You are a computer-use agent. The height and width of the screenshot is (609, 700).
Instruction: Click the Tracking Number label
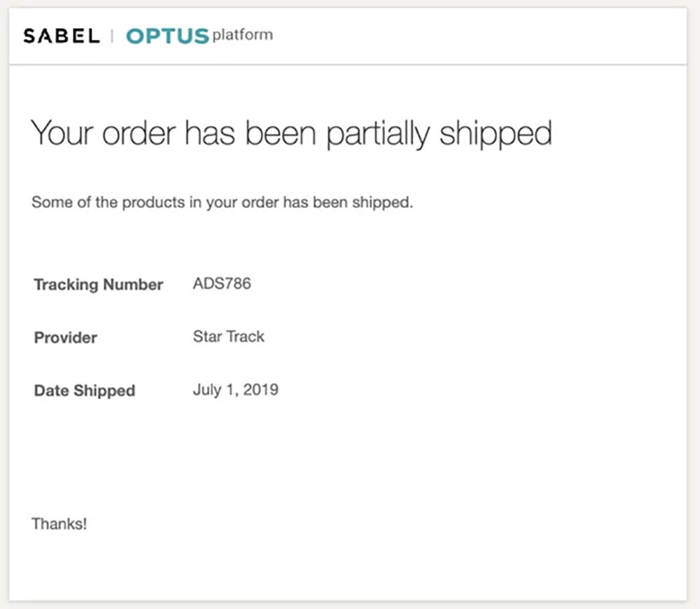pos(99,285)
